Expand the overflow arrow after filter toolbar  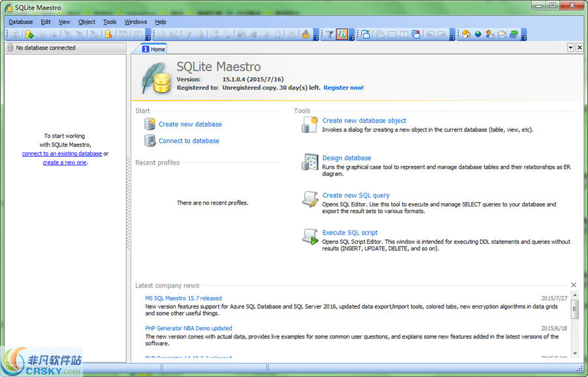click(x=351, y=35)
